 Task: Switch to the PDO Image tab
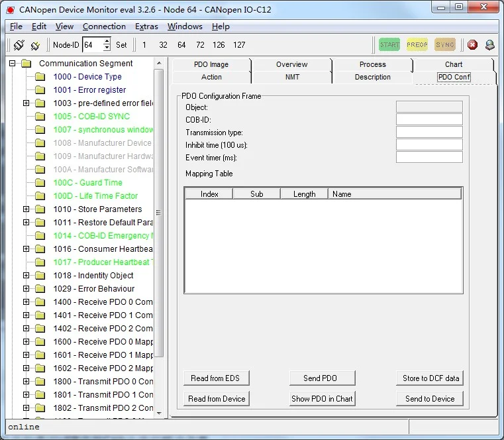[211, 64]
